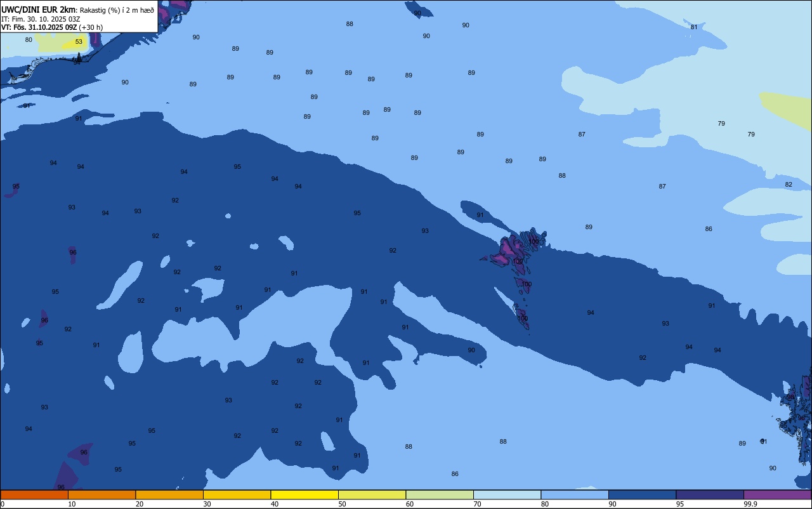Screen dimensions: 812x509
Task: Click the legend scale label '70'
Action: pos(477,504)
